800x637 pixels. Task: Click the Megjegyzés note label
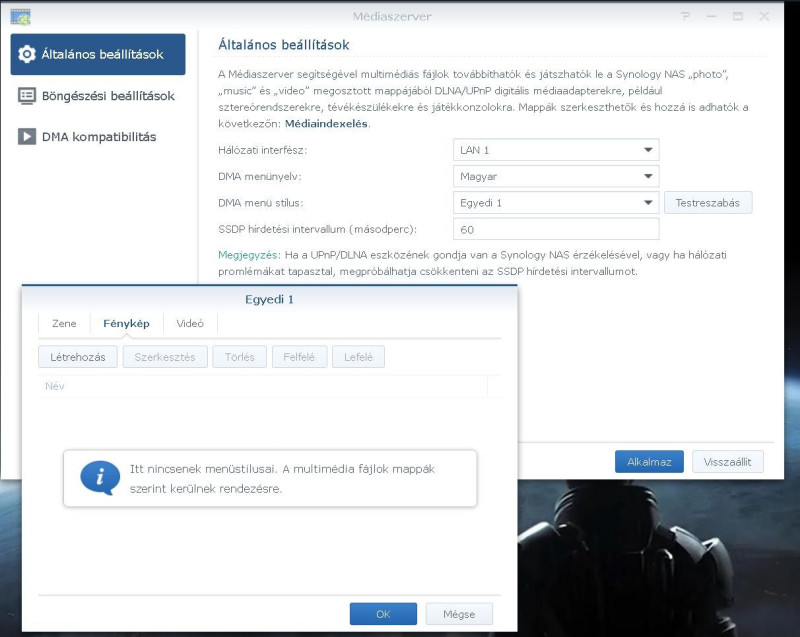[248, 255]
